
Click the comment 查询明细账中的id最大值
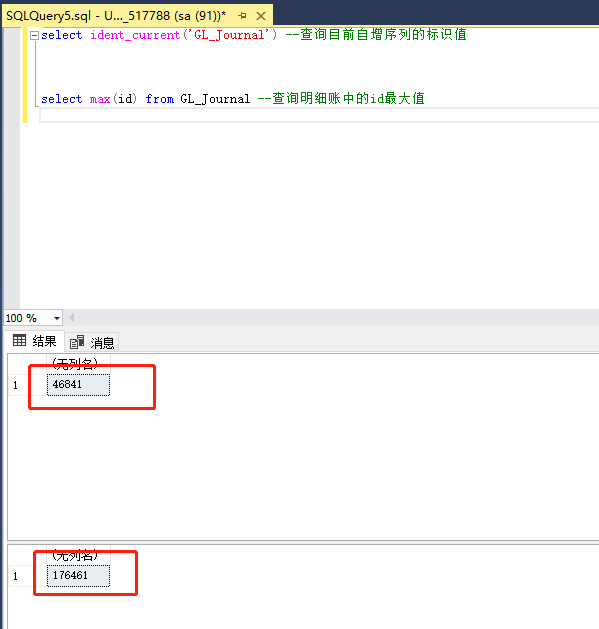point(341,98)
